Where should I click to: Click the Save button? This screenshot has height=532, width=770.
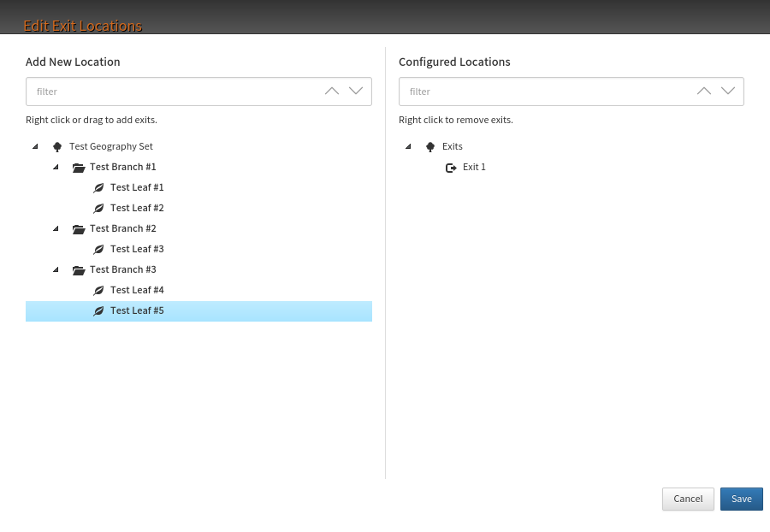coord(741,499)
